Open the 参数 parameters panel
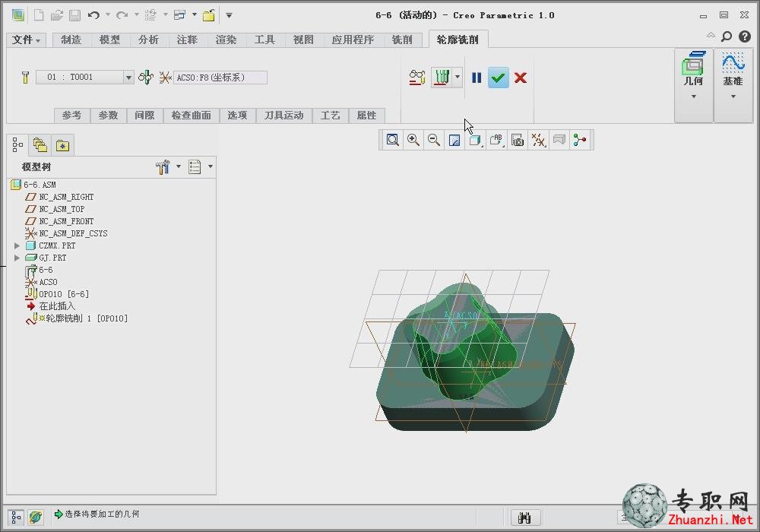The image size is (760, 532). pyautogui.click(x=108, y=116)
